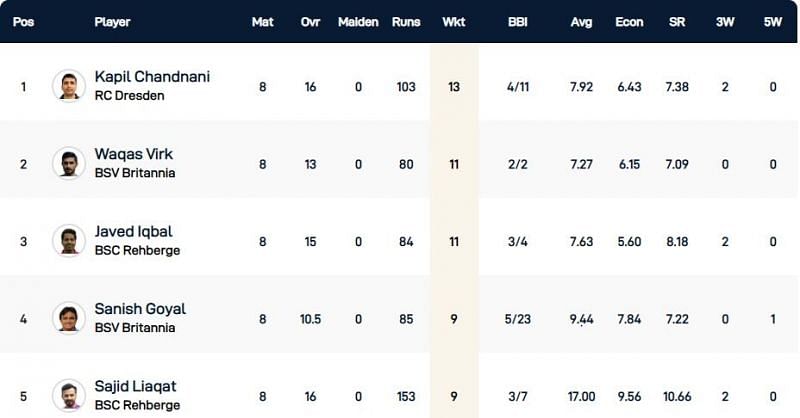Screen dimensions: 800x418
Task: Click the Avg column header
Action: 581,22
